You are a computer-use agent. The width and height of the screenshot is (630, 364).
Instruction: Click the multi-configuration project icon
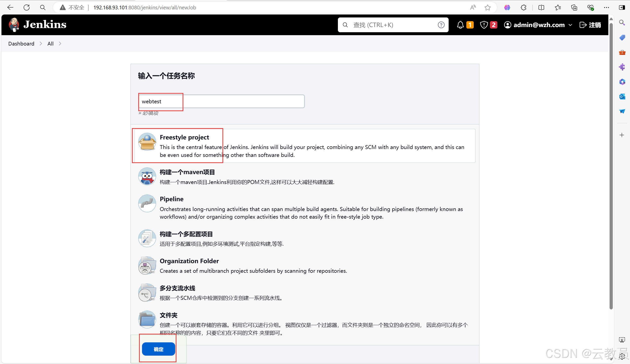147,238
